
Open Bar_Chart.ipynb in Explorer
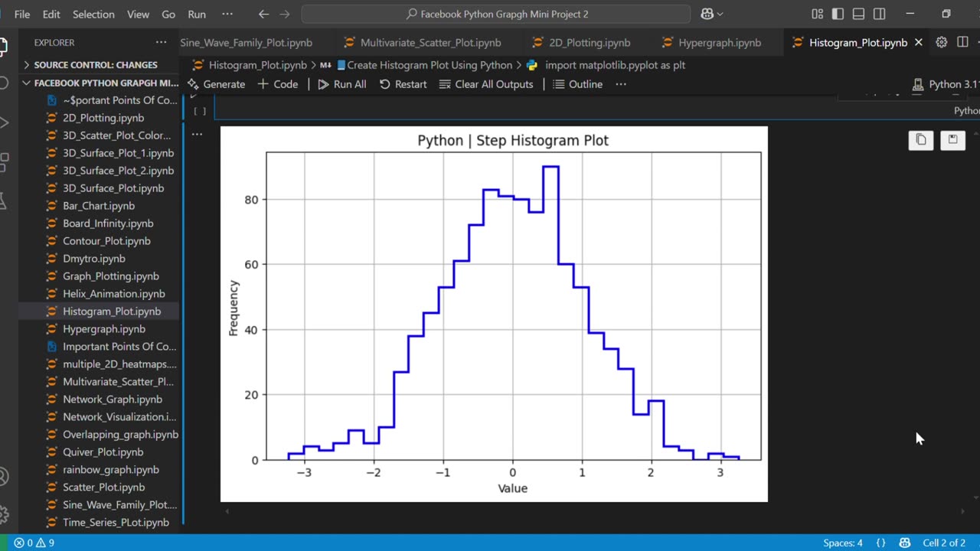click(x=99, y=206)
